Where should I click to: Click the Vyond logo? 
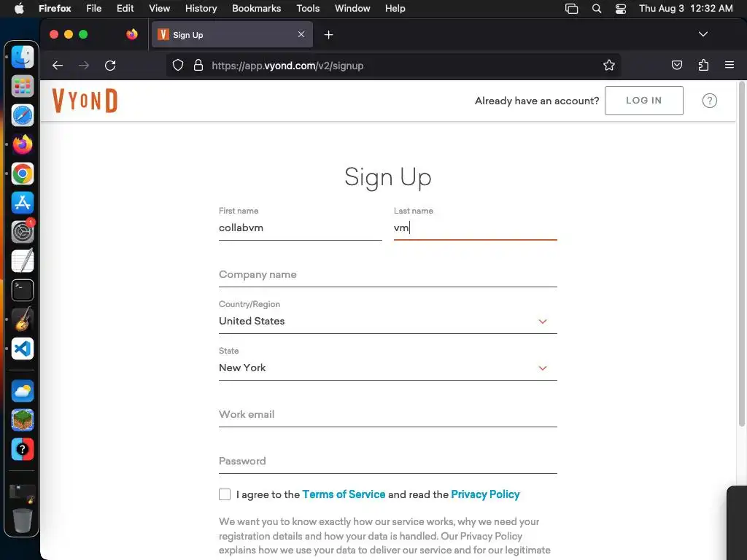pyautogui.click(x=85, y=101)
